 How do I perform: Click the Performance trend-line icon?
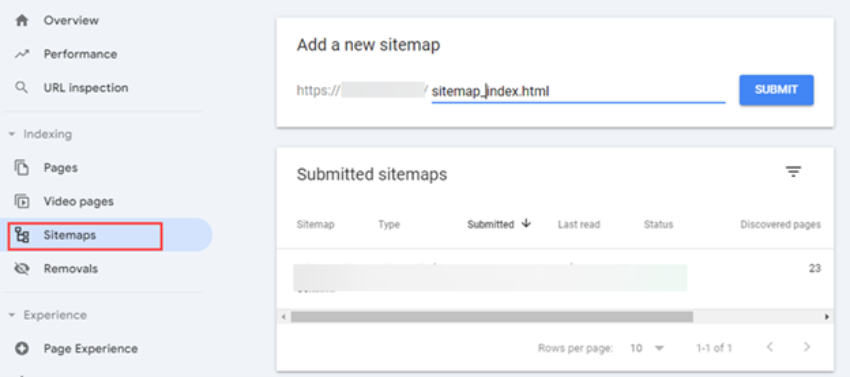click(x=22, y=54)
